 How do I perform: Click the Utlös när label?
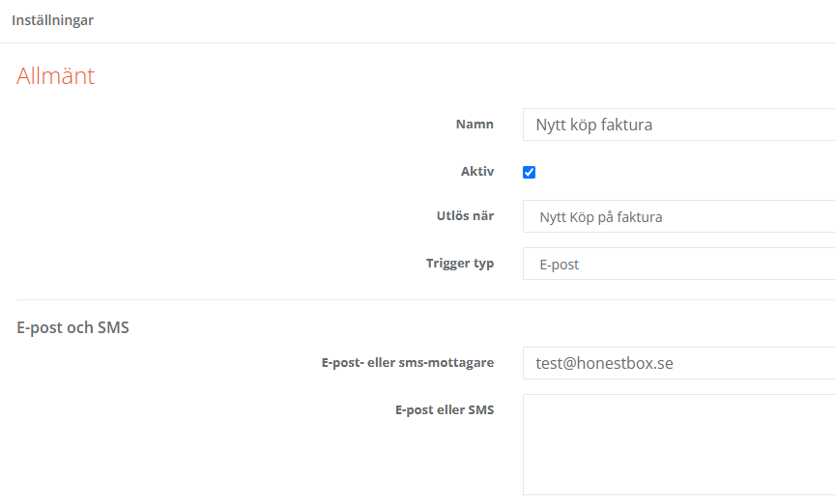pos(464,216)
